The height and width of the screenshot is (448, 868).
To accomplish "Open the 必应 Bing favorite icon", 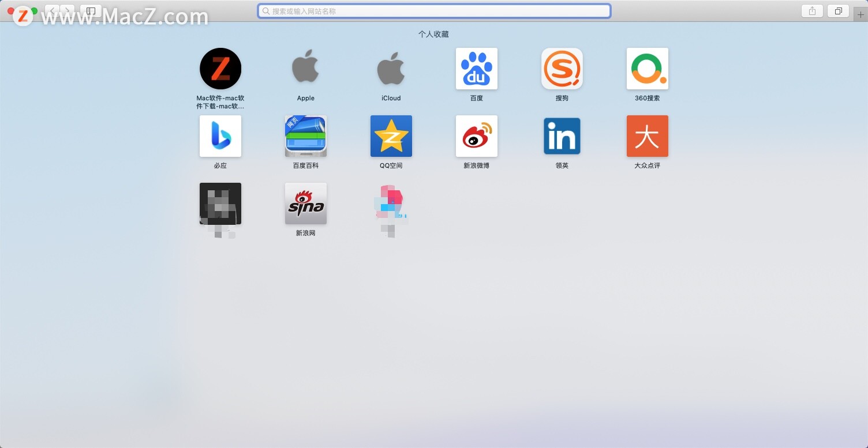I will pos(220,136).
